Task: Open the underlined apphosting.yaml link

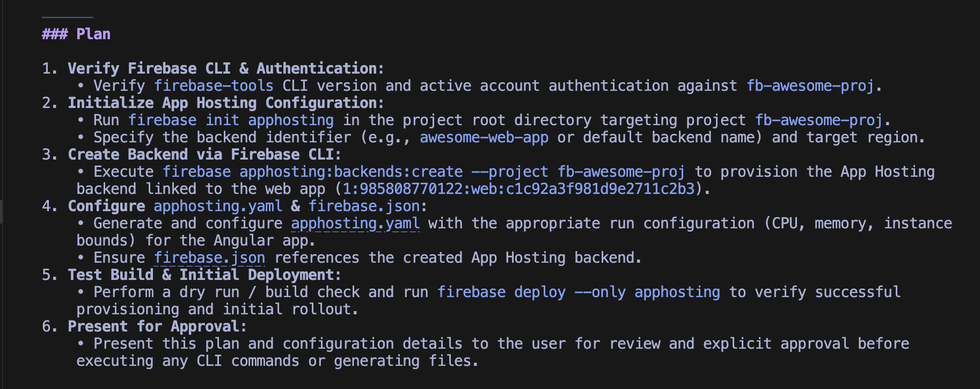Action: [x=355, y=224]
